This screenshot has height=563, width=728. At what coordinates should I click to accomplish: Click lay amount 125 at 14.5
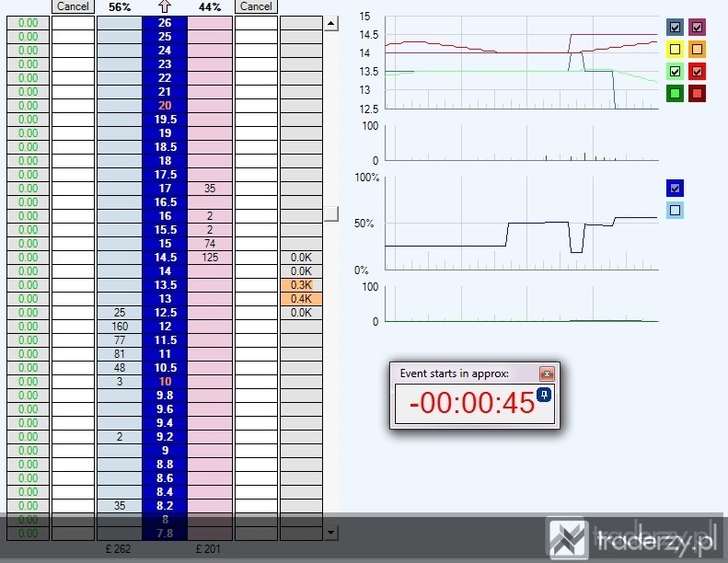[210, 258]
